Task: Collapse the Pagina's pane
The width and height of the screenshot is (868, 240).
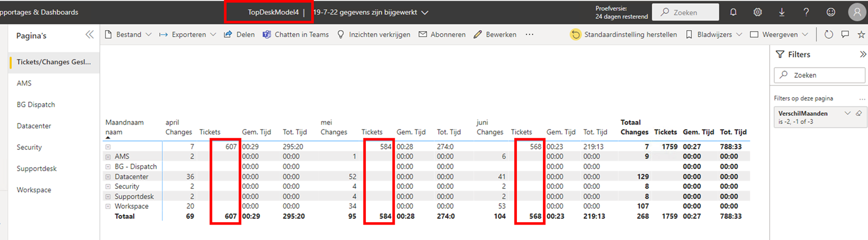Action: coord(90,35)
